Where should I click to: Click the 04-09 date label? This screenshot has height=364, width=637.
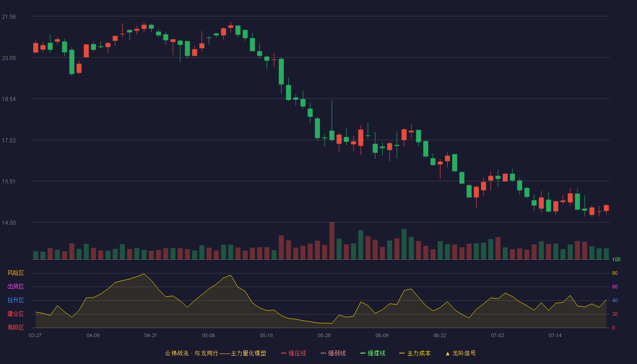(x=93, y=335)
